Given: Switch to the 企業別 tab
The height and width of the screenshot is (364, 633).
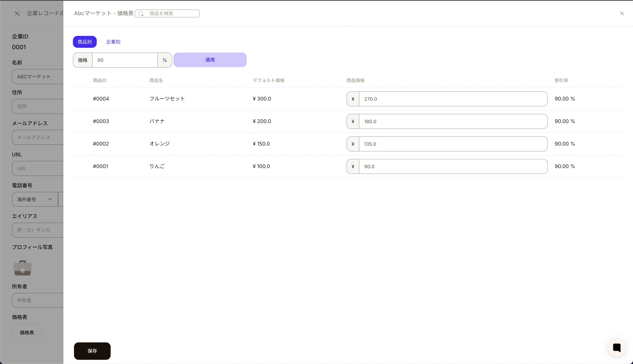Looking at the screenshot, I should click(x=113, y=42).
